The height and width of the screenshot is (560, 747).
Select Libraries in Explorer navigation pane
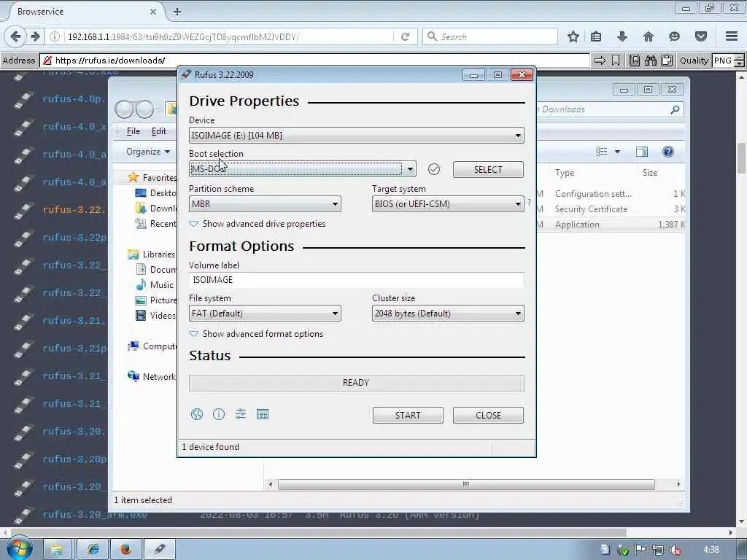click(x=152, y=254)
